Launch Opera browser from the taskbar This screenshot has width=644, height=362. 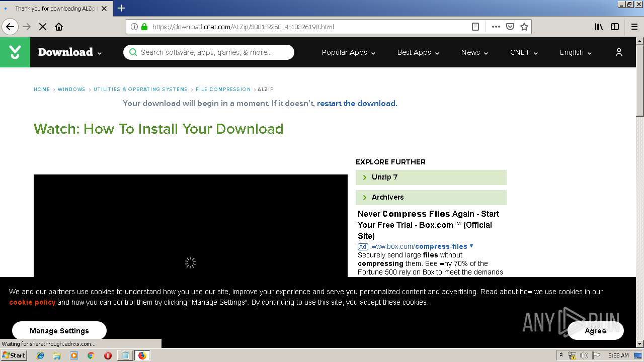(x=108, y=355)
